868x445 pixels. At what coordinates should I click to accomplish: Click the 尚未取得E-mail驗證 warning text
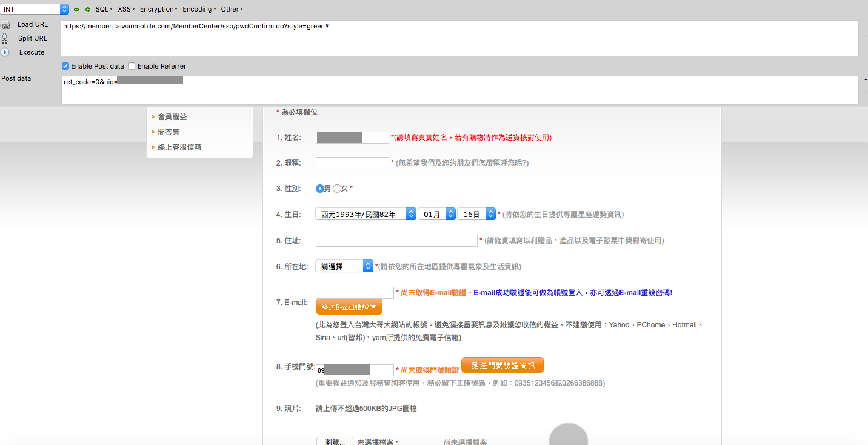(433, 292)
